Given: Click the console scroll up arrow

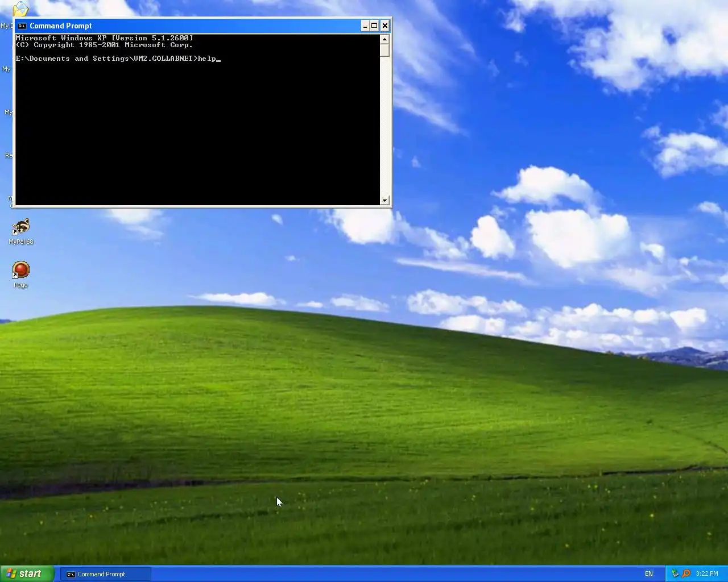Looking at the screenshot, I should tap(384, 39).
